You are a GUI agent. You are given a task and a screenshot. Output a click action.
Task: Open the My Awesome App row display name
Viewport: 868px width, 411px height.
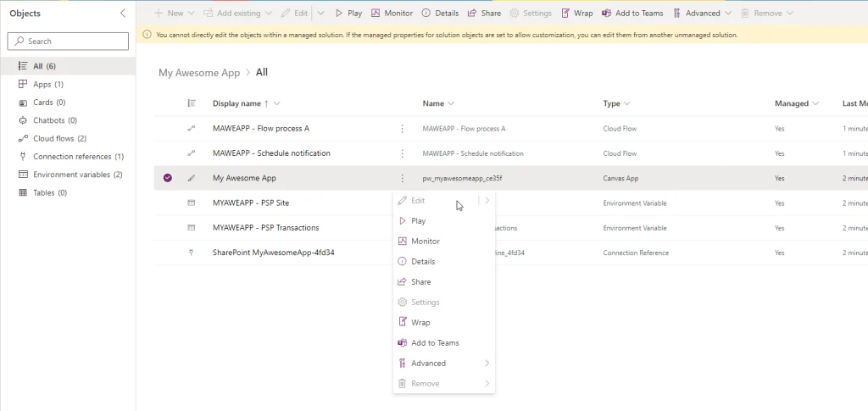tap(244, 178)
